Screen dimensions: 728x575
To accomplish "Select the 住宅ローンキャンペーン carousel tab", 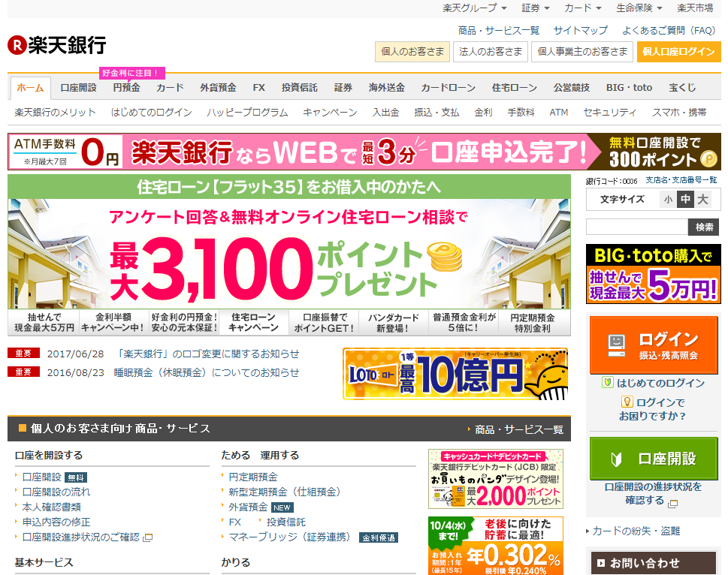I will (253, 322).
